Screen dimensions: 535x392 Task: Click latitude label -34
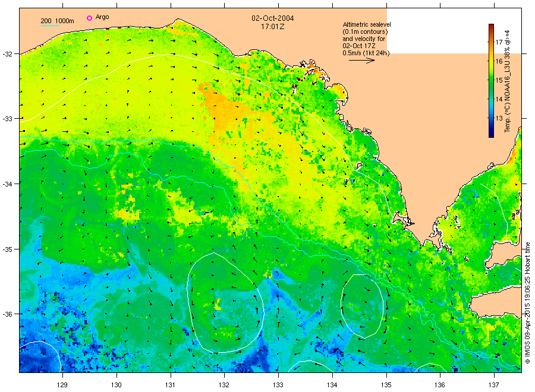coord(7,184)
